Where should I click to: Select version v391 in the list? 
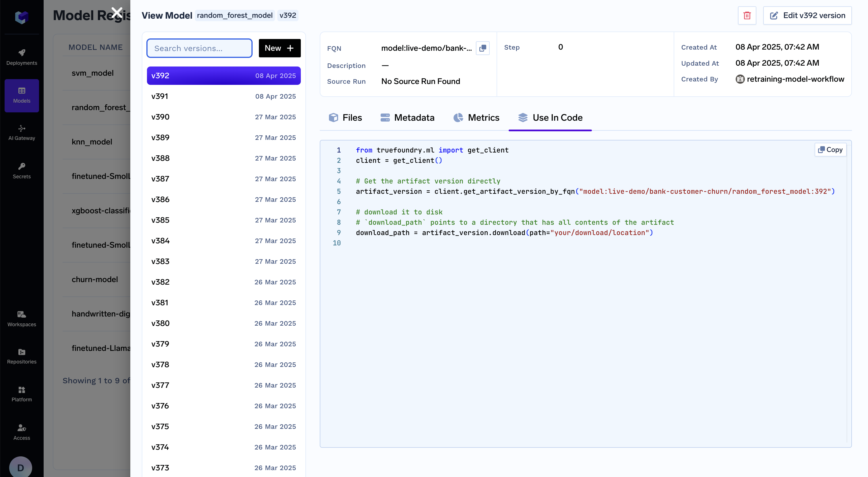tap(223, 96)
